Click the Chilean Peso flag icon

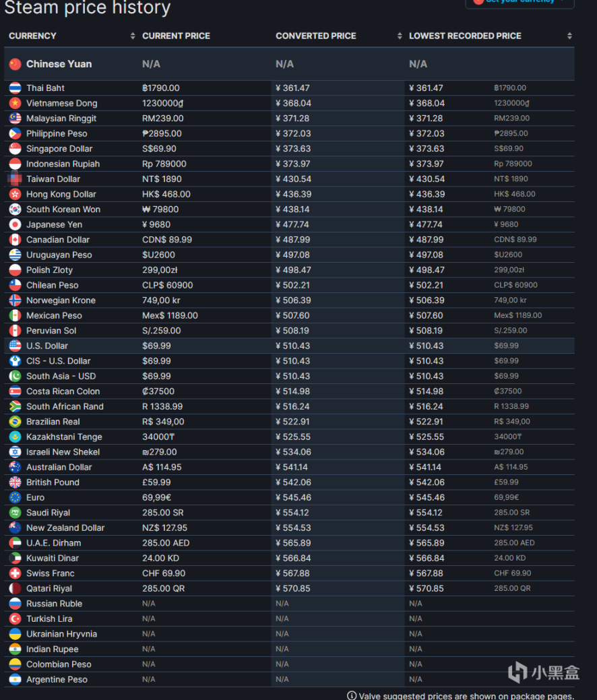pyautogui.click(x=15, y=285)
